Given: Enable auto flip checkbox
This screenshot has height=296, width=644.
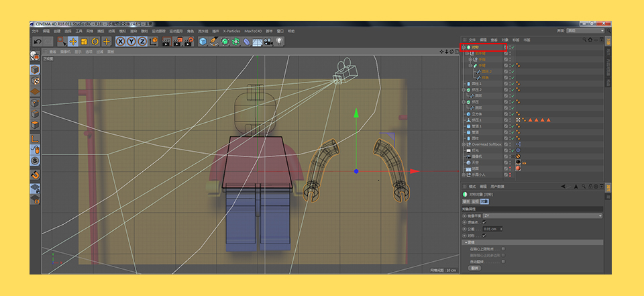Looking at the screenshot, I should pos(503,262).
